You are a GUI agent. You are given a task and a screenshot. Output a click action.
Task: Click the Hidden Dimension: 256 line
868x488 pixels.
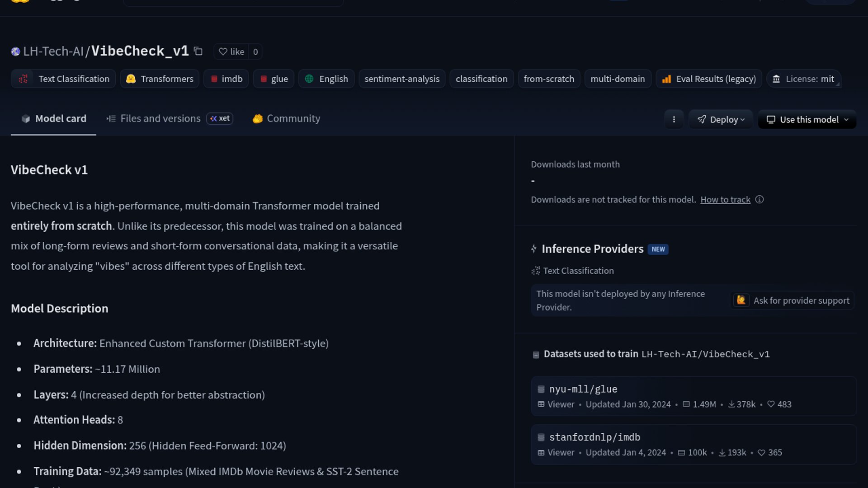[x=160, y=446]
